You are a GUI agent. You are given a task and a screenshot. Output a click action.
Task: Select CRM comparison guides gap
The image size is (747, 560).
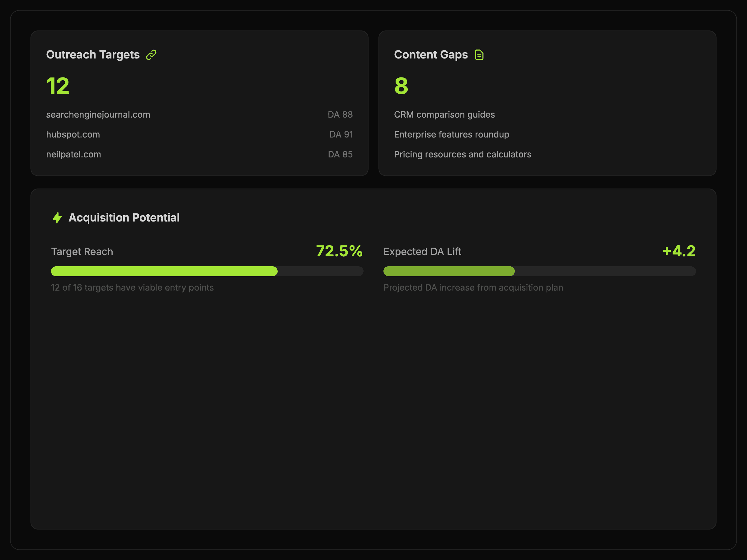pyautogui.click(x=444, y=115)
